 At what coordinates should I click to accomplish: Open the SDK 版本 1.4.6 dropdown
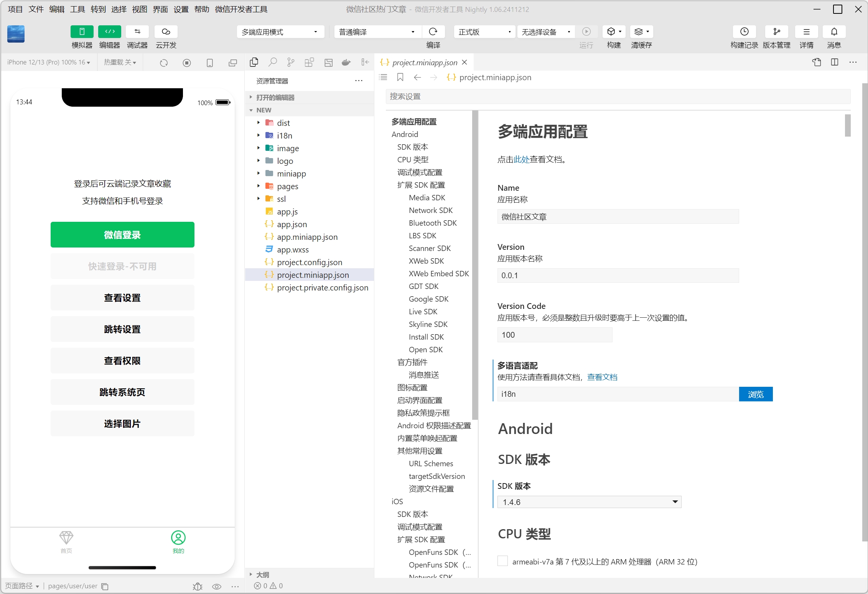point(589,502)
